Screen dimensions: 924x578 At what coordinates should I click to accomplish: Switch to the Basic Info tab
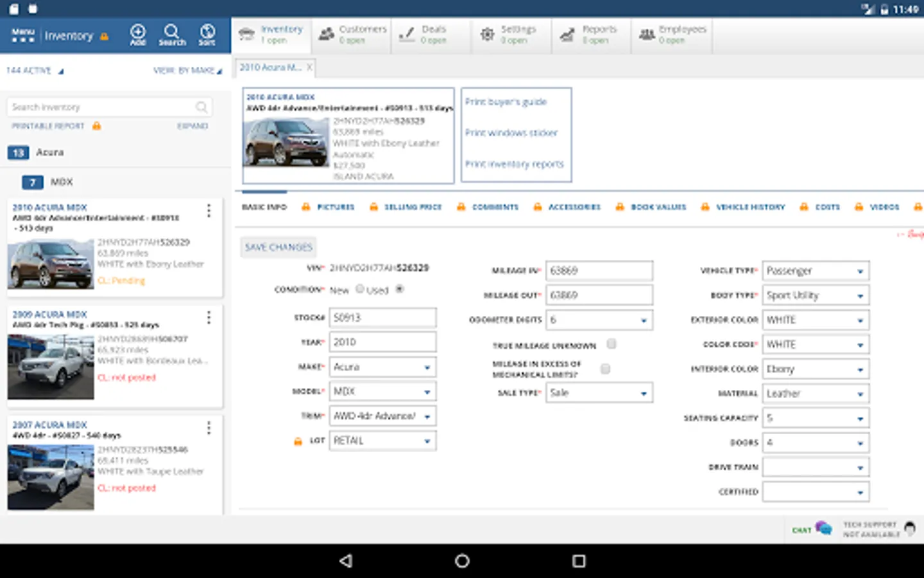pos(264,207)
